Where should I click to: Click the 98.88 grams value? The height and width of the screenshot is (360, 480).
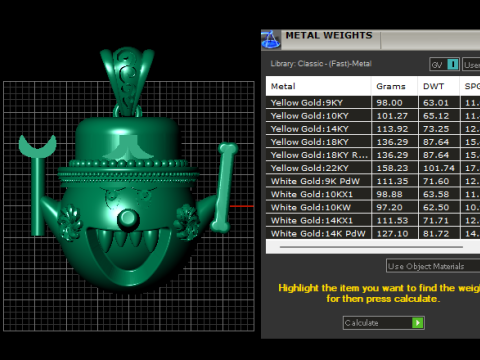pos(389,194)
